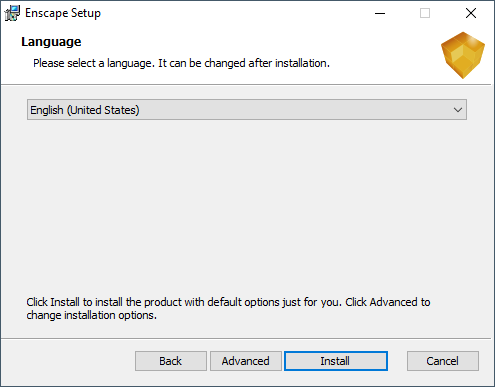Screen dimensions: 495x387
Task: Select the English (United States) text
Action: (85, 110)
